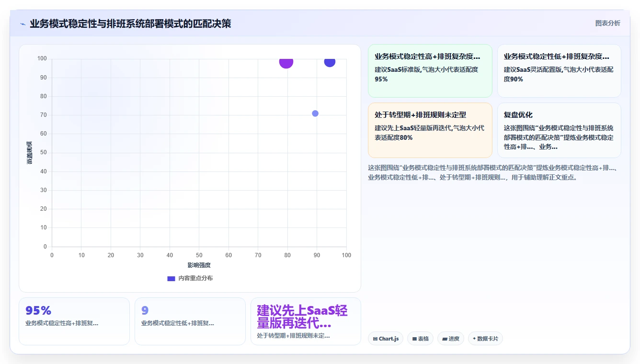Image resolution: width=640 pixels, height=364 pixels.
Task: Click the y-axis tick label 100
Action: point(42,59)
